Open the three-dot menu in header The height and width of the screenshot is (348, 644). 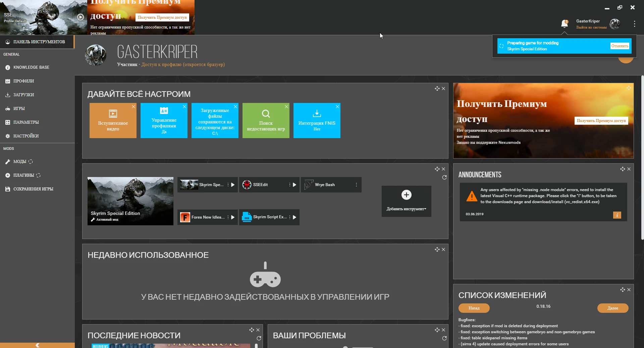point(634,24)
